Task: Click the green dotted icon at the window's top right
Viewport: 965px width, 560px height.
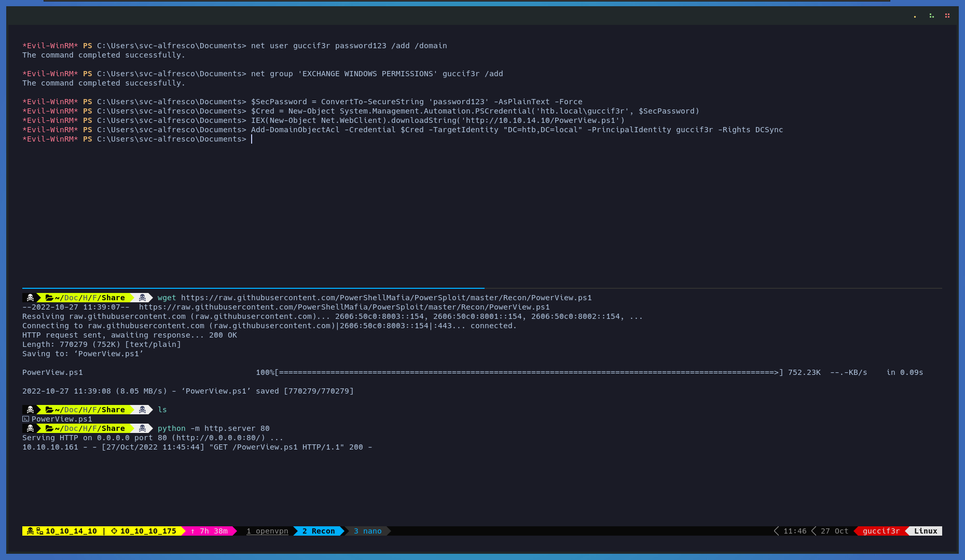Action: tap(932, 16)
